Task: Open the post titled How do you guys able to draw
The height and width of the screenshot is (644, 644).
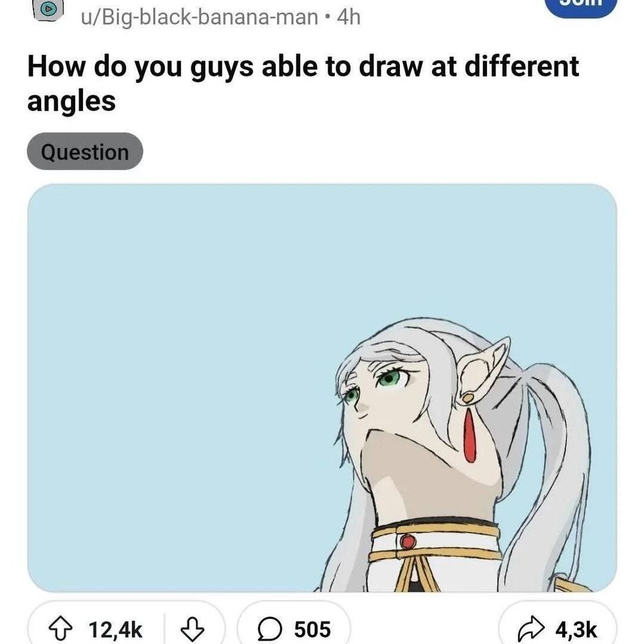Action: tap(303, 83)
